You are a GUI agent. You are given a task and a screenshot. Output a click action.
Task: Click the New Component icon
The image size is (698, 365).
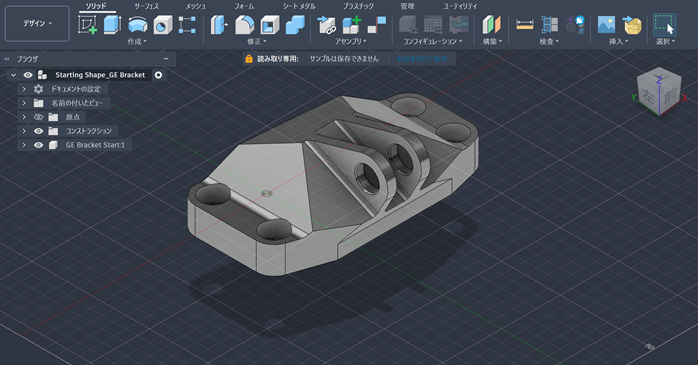(x=352, y=25)
